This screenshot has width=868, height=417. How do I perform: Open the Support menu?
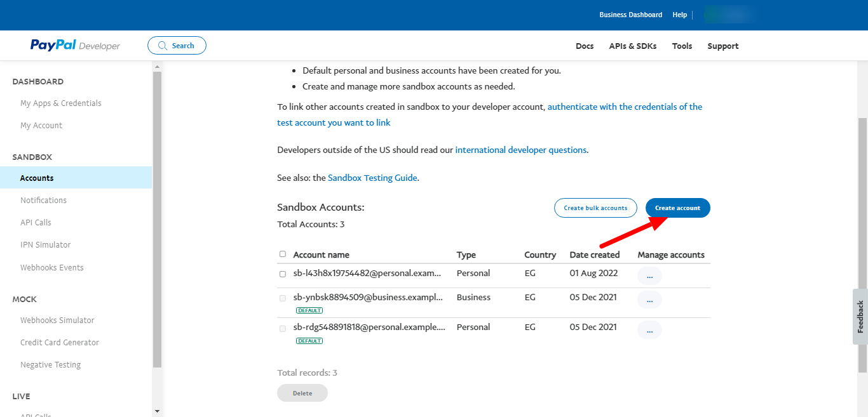click(x=723, y=46)
